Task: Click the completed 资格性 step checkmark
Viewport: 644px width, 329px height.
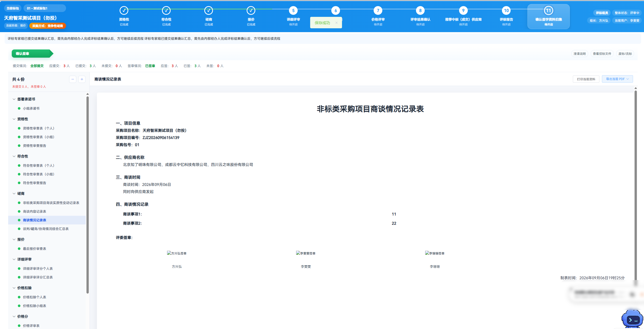Action: pos(124,10)
